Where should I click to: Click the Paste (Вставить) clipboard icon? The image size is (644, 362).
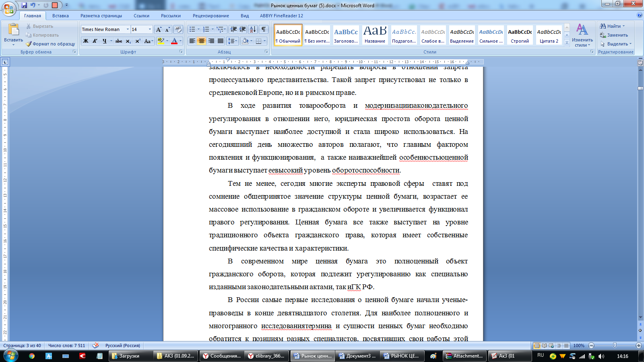(x=13, y=30)
